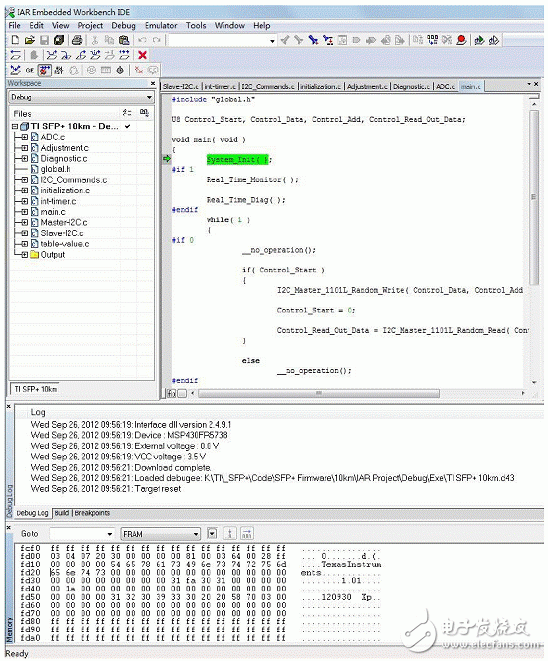Select the Build tab in the log panel

point(62,513)
